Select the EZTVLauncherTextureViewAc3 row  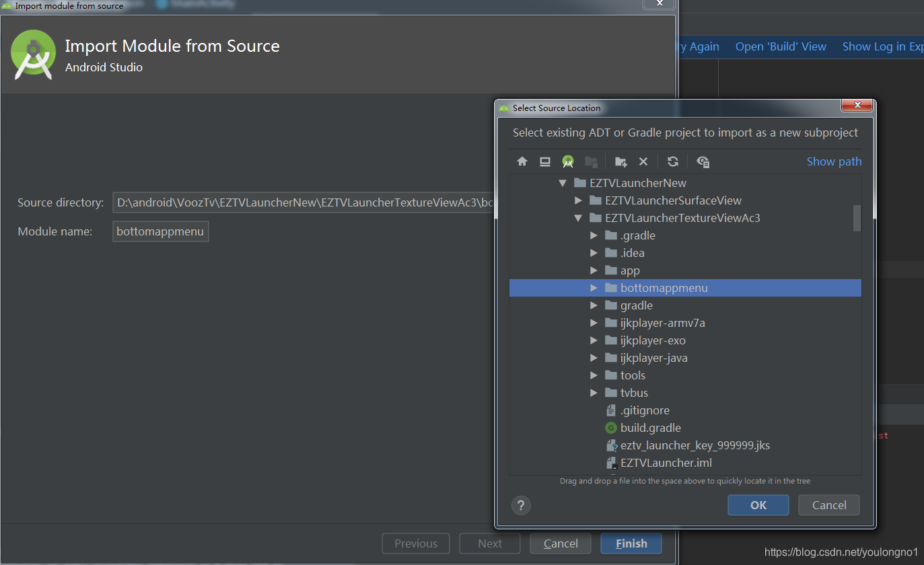tap(685, 218)
